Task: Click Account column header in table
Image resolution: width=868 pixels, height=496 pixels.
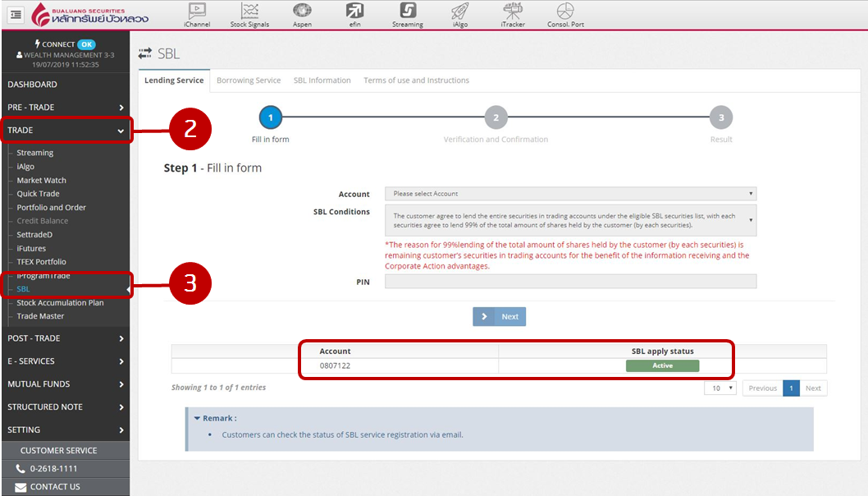Action: pyautogui.click(x=335, y=351)
